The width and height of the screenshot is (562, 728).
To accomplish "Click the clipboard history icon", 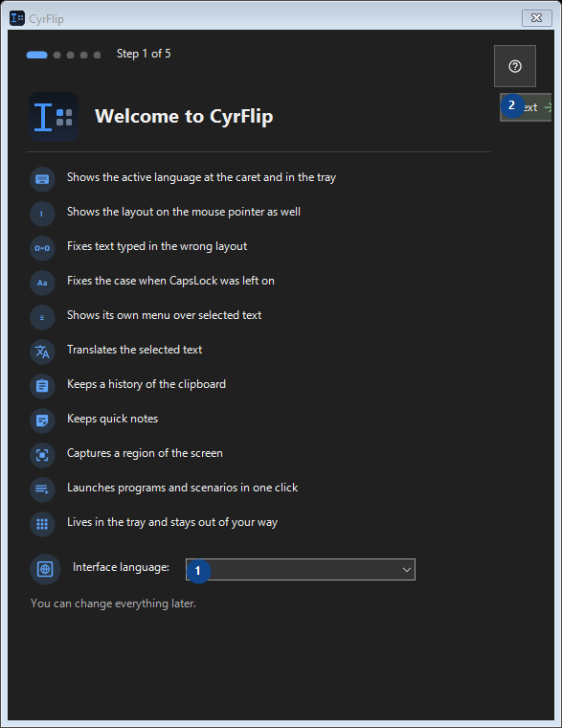I will (x=42, y=386).
